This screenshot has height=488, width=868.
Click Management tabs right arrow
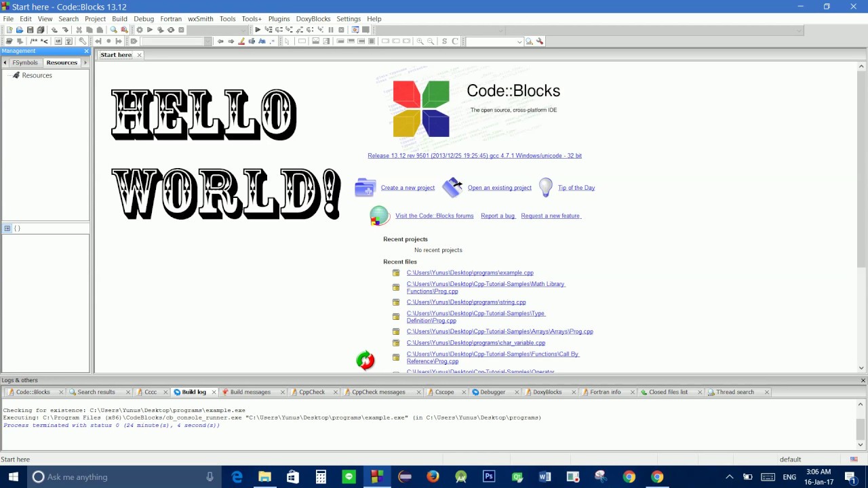tap(85, 62)
